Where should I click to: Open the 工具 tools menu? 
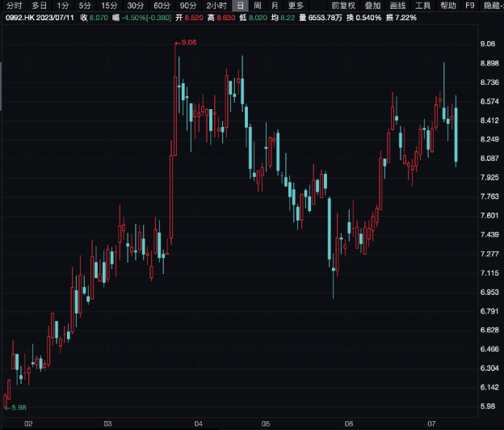tap(422, 6)
